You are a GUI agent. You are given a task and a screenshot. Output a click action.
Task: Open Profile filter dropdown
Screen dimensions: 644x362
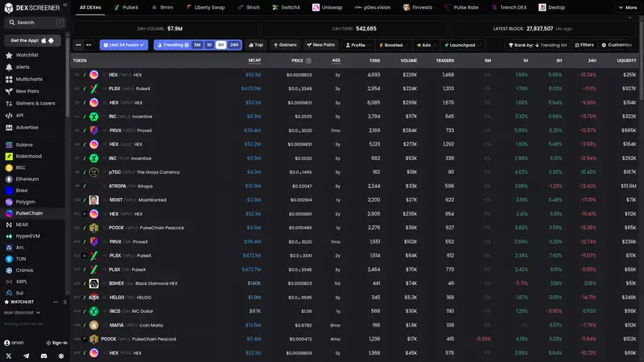pos(357,45)
